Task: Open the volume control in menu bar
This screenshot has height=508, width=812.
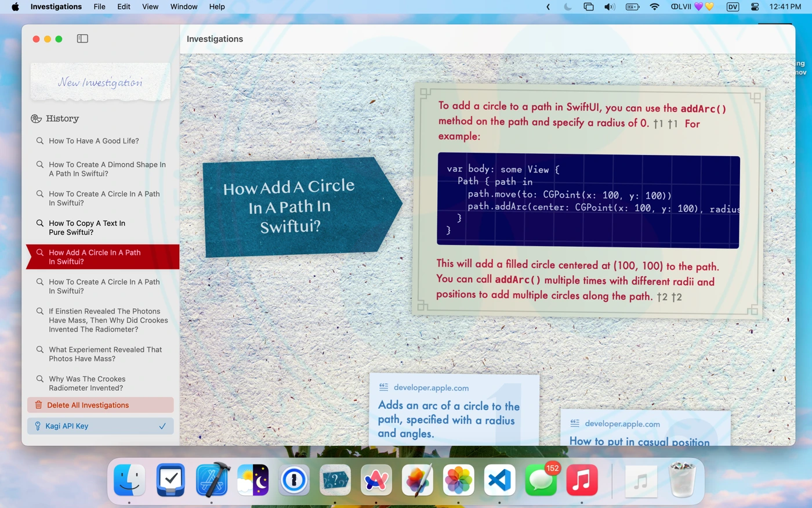Action: [610, 7]
